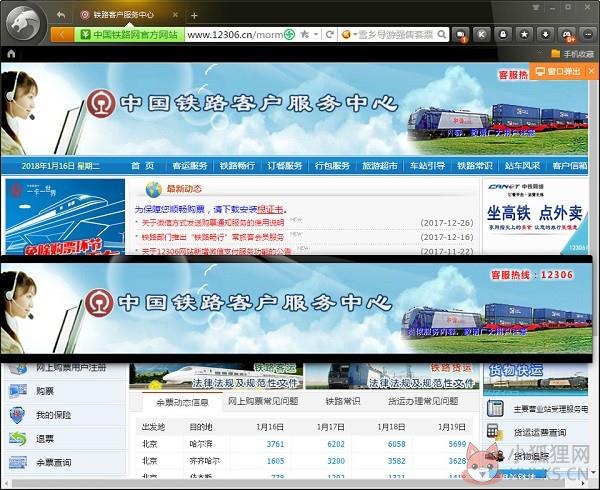Open news about 铁路畅行 常旅客会员服务
Viewport: 600px width, 490px height.
point(213,237)
